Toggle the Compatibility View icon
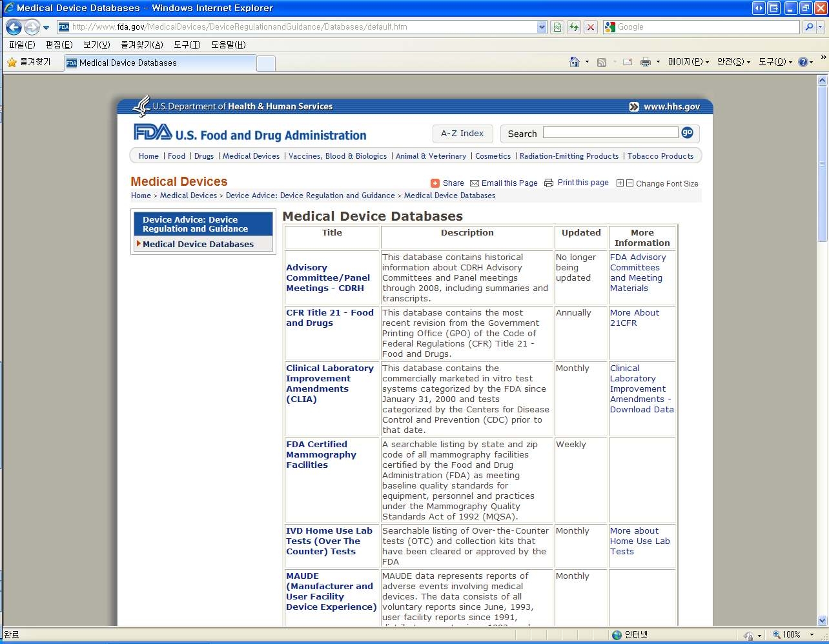The width and height of the screenshot is (829, 644). [x=557, y=27]
